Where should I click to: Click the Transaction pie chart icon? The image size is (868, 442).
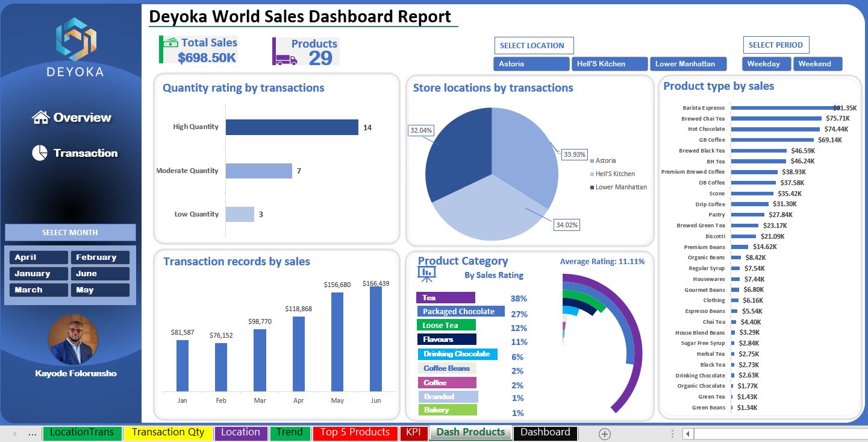click(x=40, y=153)
